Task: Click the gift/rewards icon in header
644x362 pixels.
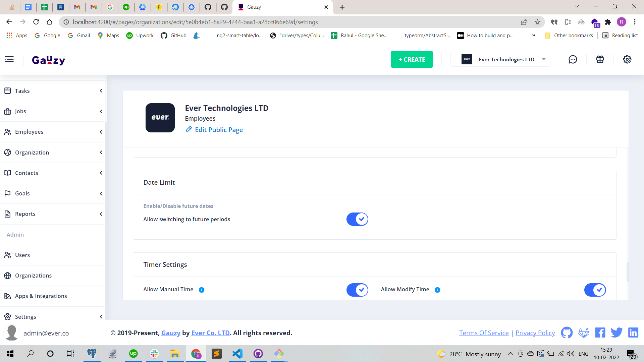Action: pyautogui.click(x=600, y=59)
